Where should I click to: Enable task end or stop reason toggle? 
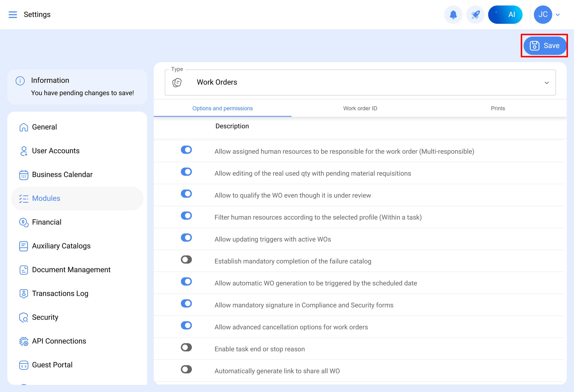pos(186,348)
